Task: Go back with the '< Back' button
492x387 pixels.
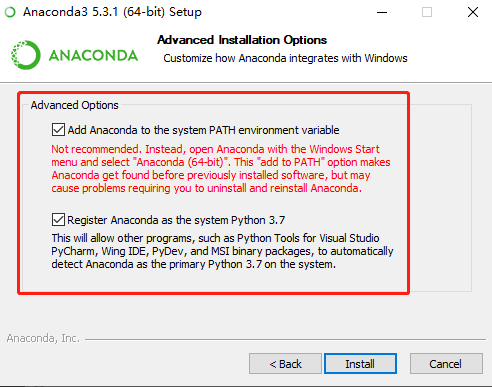Action: [285, 364]
